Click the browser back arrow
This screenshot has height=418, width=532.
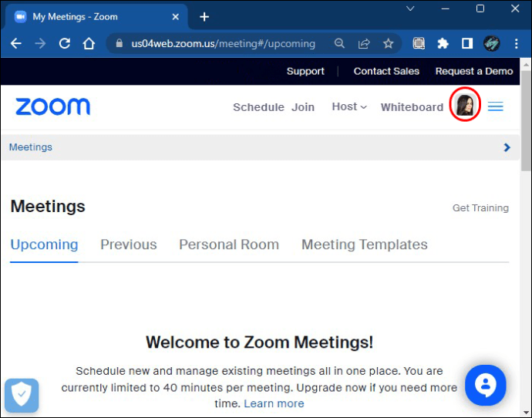point(16,43)
